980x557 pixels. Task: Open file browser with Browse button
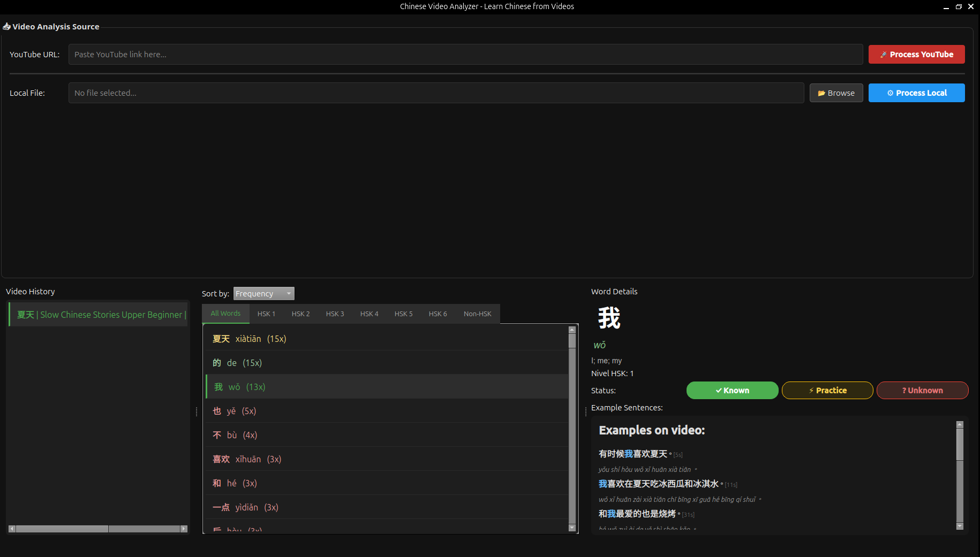[x=836, y=93]
